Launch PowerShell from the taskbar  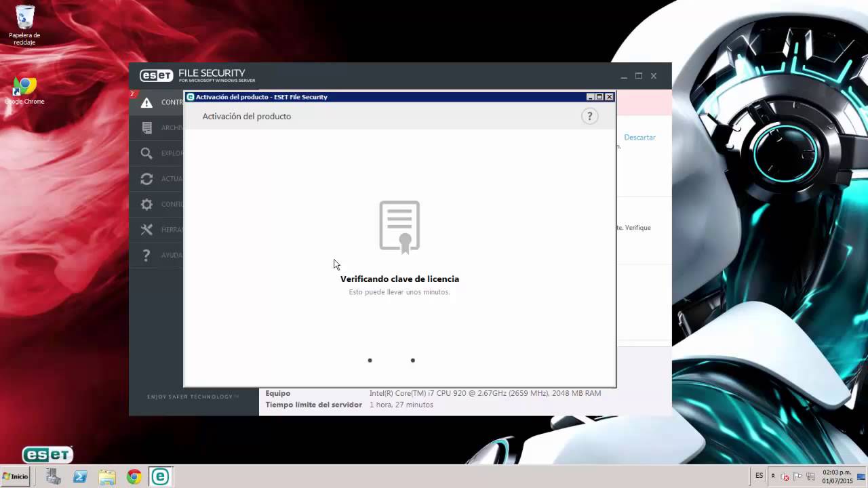click(80, 477)
